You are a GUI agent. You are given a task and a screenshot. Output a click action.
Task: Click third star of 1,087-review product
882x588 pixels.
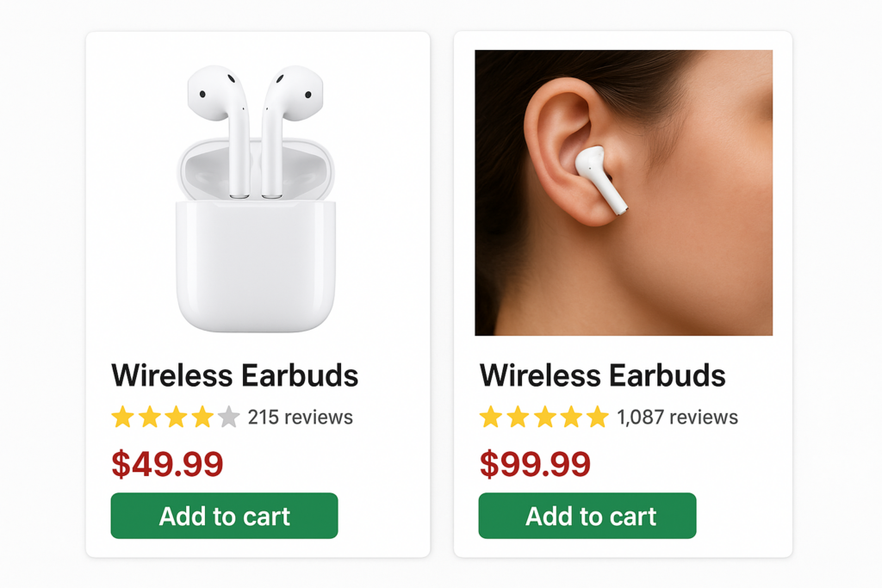[544, 417]
